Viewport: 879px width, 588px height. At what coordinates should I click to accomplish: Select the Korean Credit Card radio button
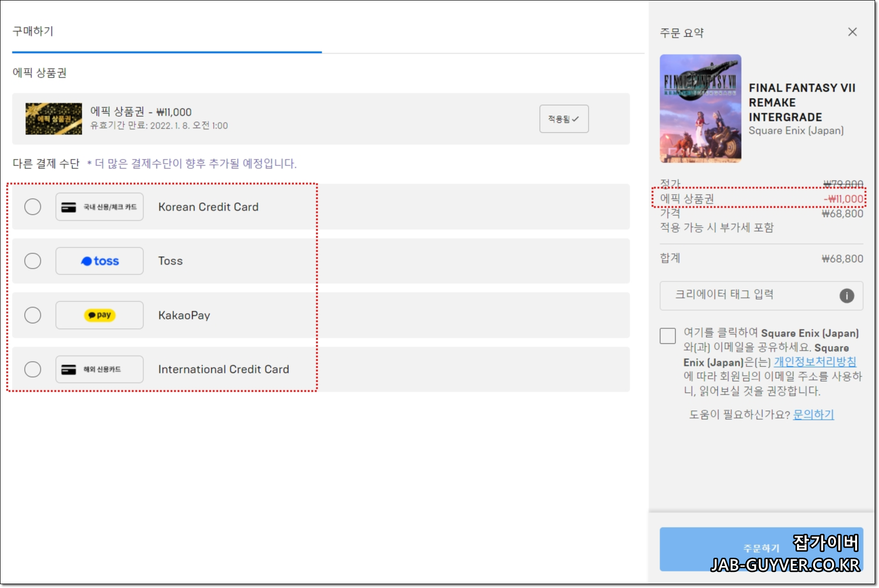pos(33,207)
